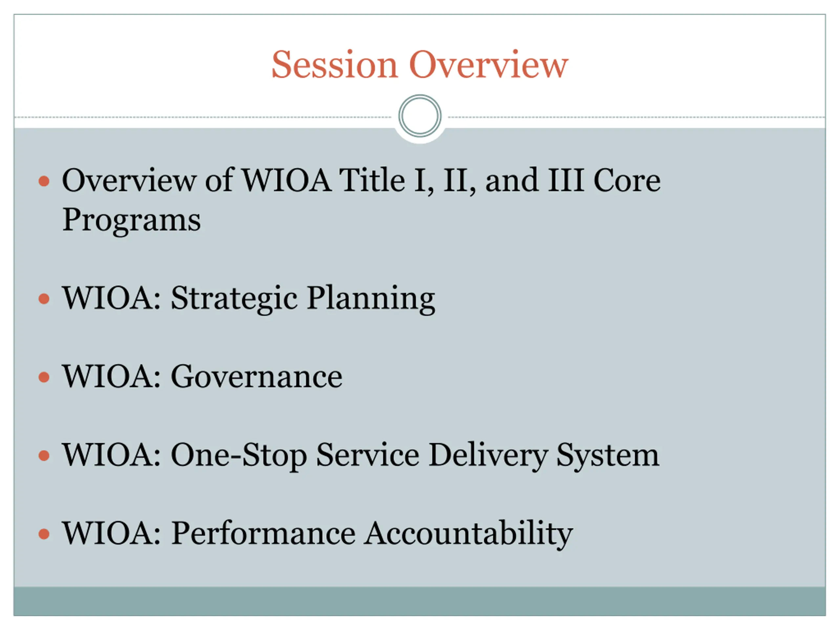Select 'WIOA: Governance' text
Image resolution: width=840 pixels, height=630 pixels.
point(202,377)
